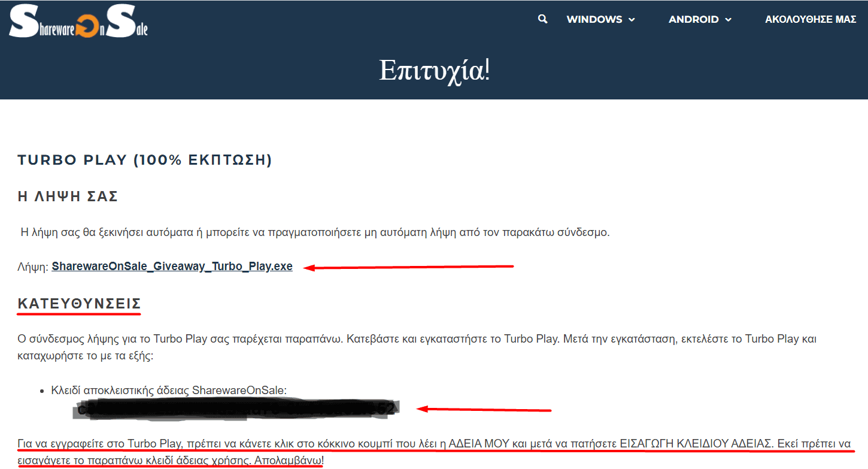868x469 pixels.
Task: Click the ΚΑΤΕΥΘΥΝΣΕΙΣ heading
Action: point(79,303)
